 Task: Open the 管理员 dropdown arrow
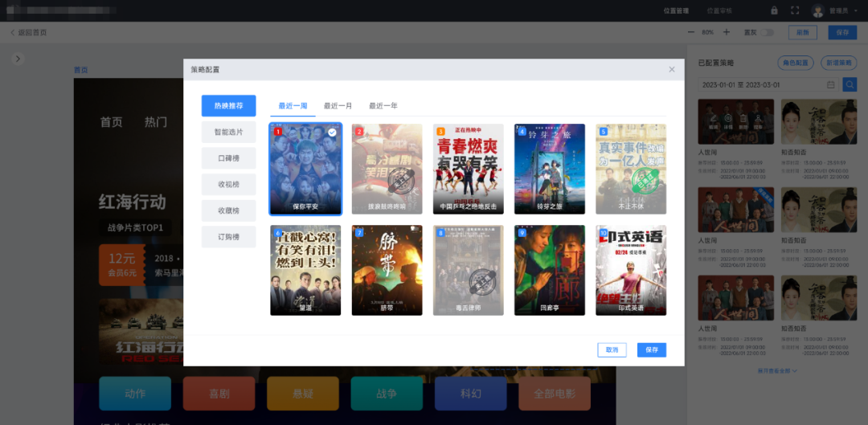coord(857,10)
